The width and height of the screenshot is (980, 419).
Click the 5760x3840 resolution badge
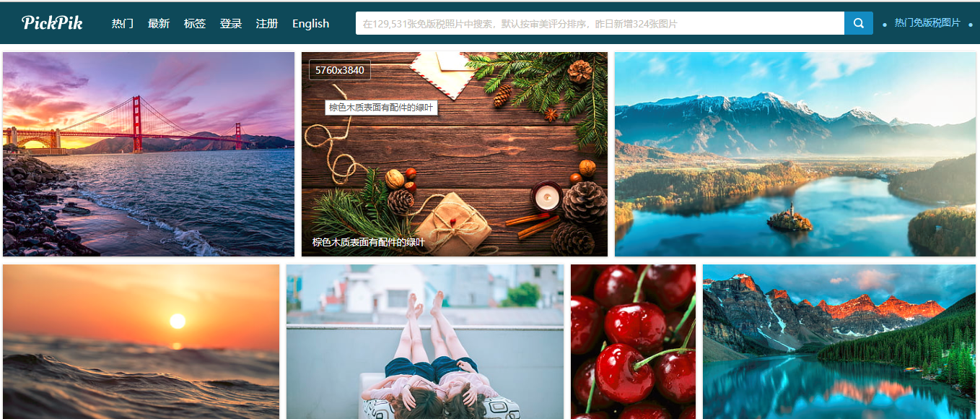pos(340,70)
